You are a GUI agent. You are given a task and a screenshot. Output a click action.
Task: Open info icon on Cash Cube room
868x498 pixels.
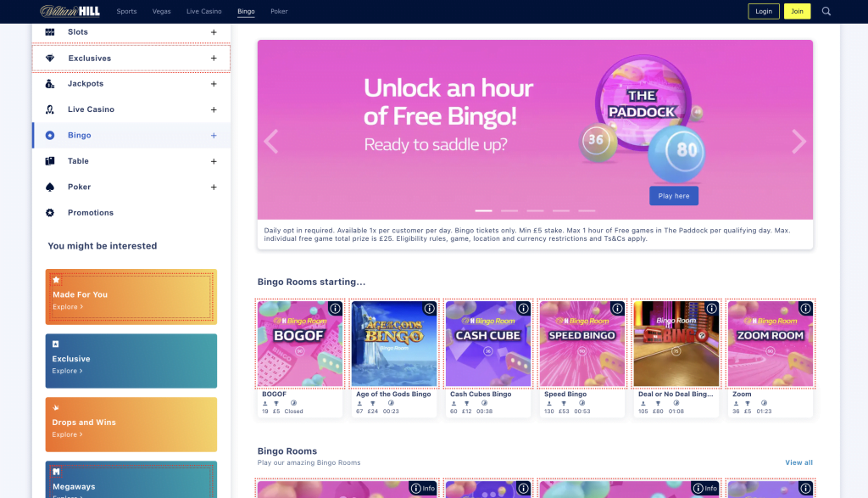pyautogui.click(x=523, y=309)
